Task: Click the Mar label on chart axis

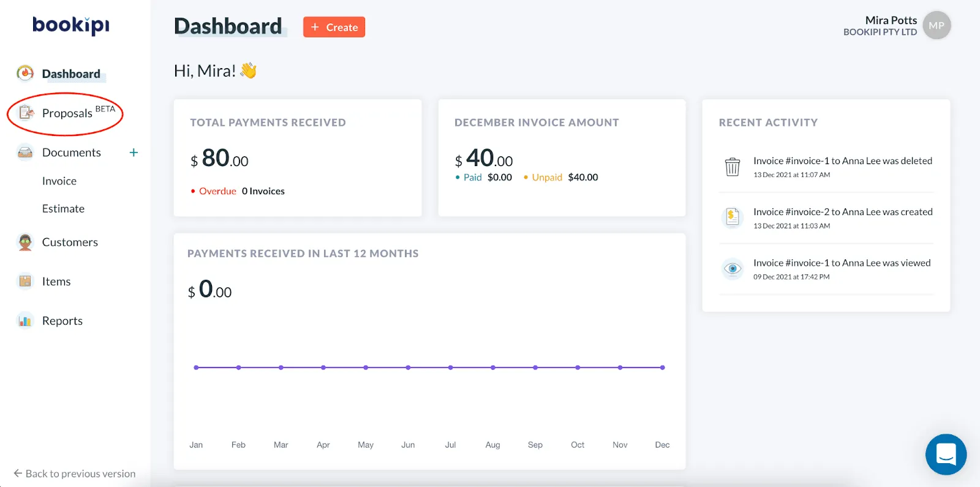Action: 281,445
